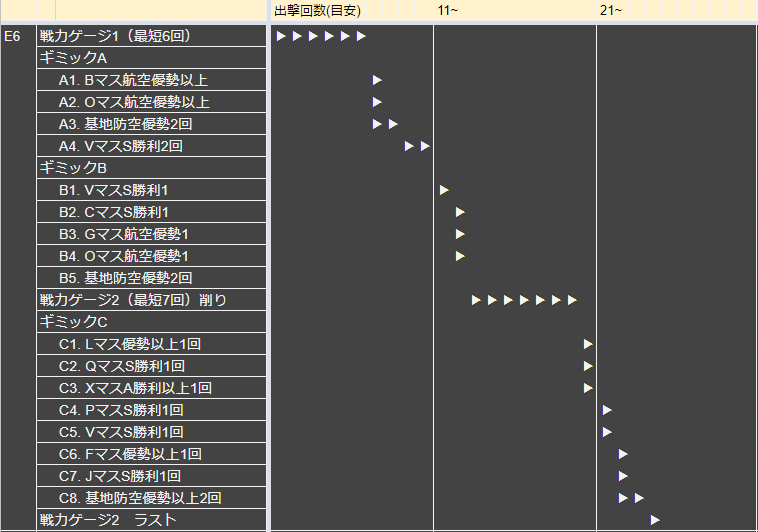Click the triangle marker in the C6 row
758x532 pixels.
pos(623,454)
